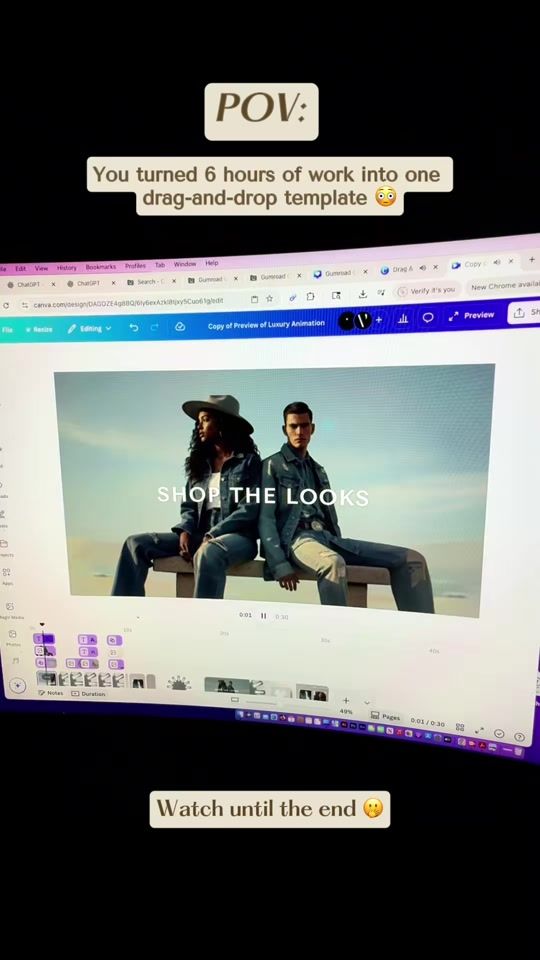Open the Window menu in menu bar
The width and height of the screenshot is (540, 960).
185,264
